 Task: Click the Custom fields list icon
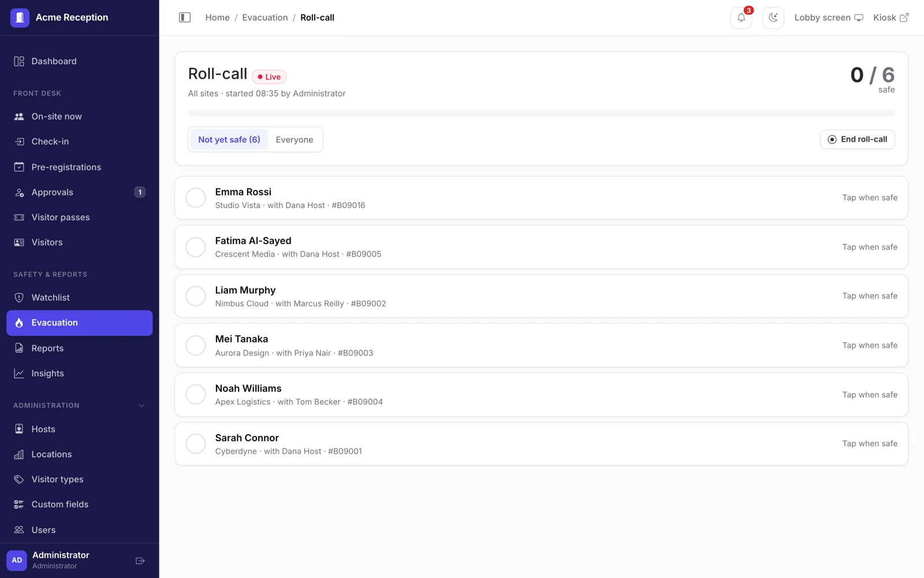pos(19,505)
